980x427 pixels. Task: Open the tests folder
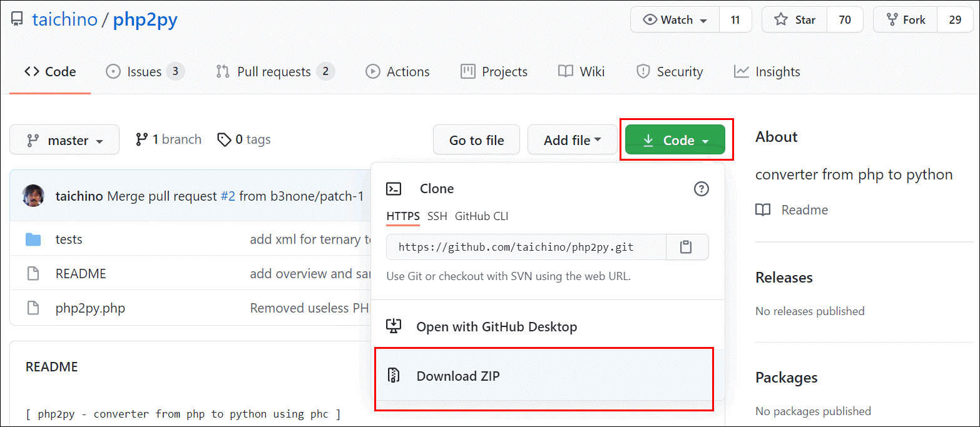tap(69, 239)
